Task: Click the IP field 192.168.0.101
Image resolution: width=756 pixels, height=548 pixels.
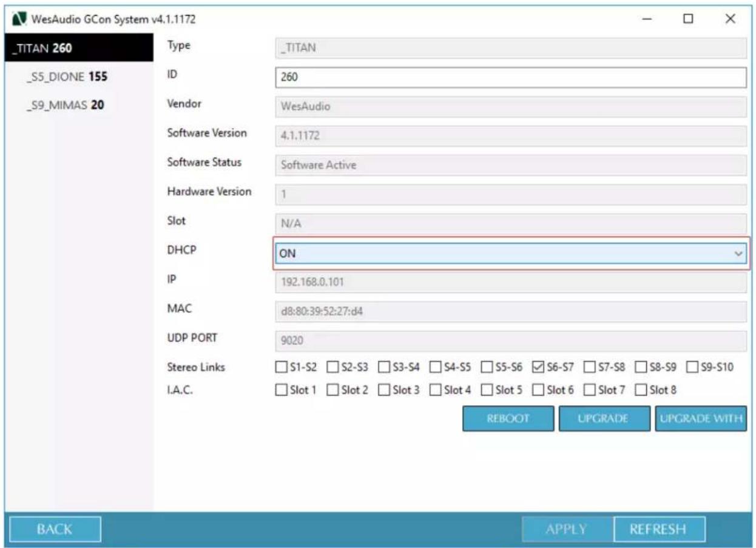Action: coord(510,282)
